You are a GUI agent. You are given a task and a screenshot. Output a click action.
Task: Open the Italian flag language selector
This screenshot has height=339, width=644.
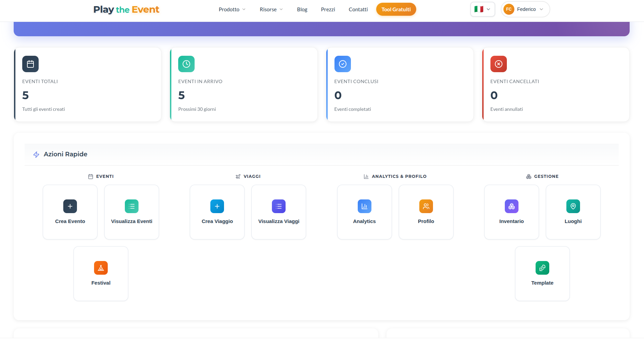[x=483, y=9]
